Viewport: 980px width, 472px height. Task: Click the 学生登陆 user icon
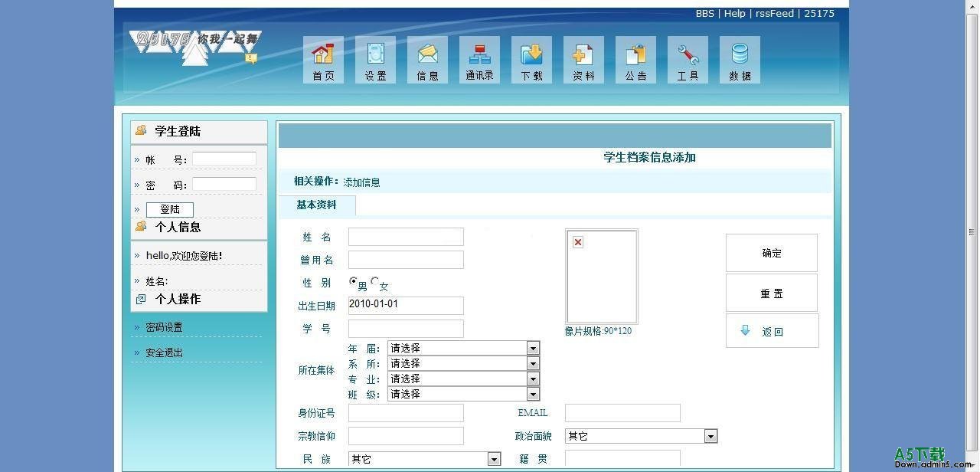(141, 130)
